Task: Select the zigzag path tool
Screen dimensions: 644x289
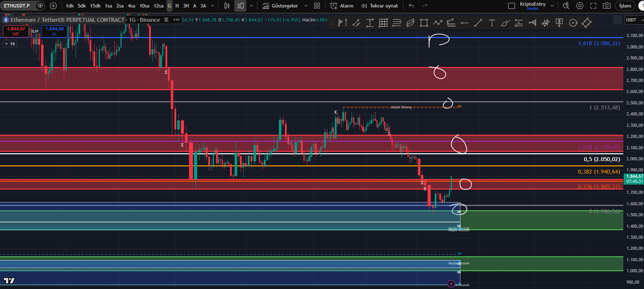Action: pos(437,23)
